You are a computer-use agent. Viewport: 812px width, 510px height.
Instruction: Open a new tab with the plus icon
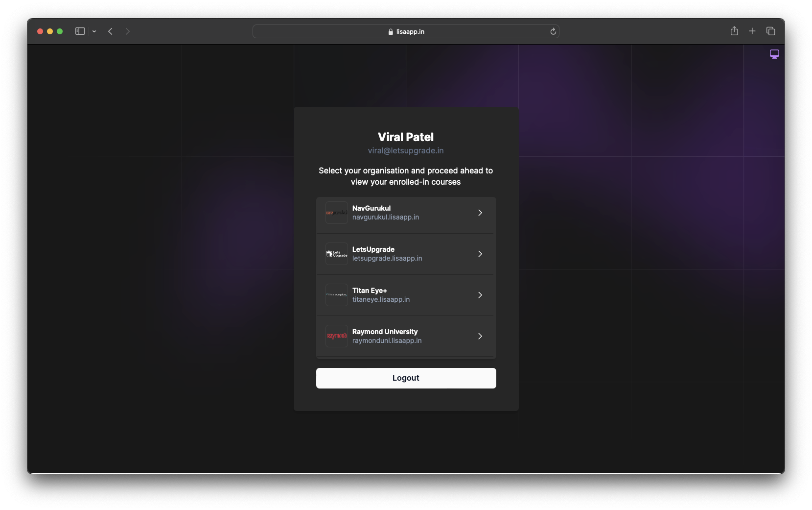(752, 31)
